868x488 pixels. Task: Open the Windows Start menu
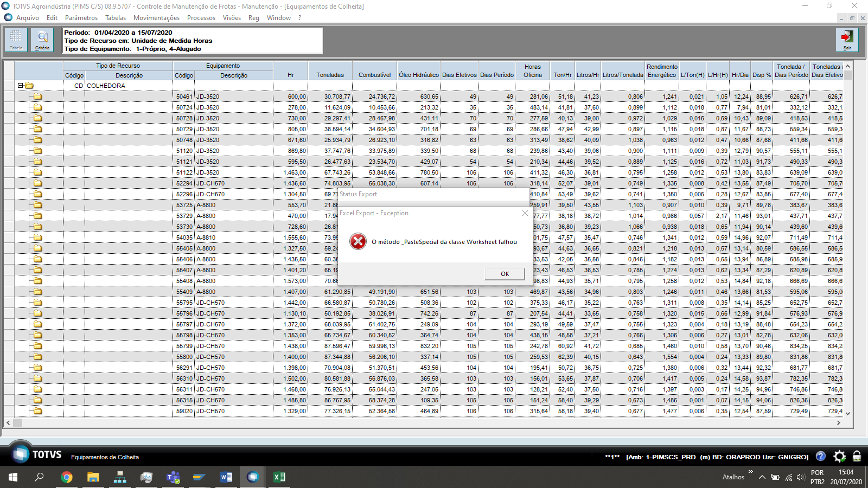tap(13, 477)
